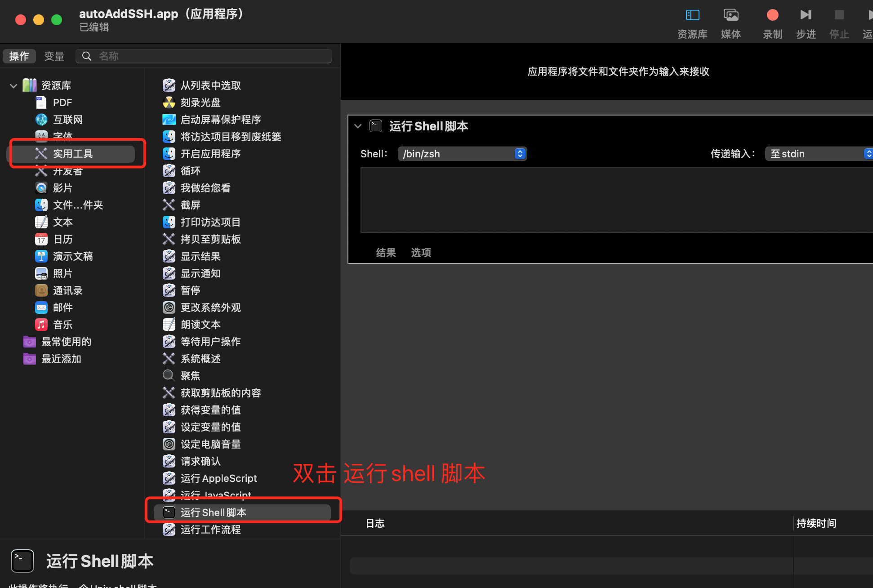Click the 结果 results button
The image size is (873, 588).
tap(386, 253)
